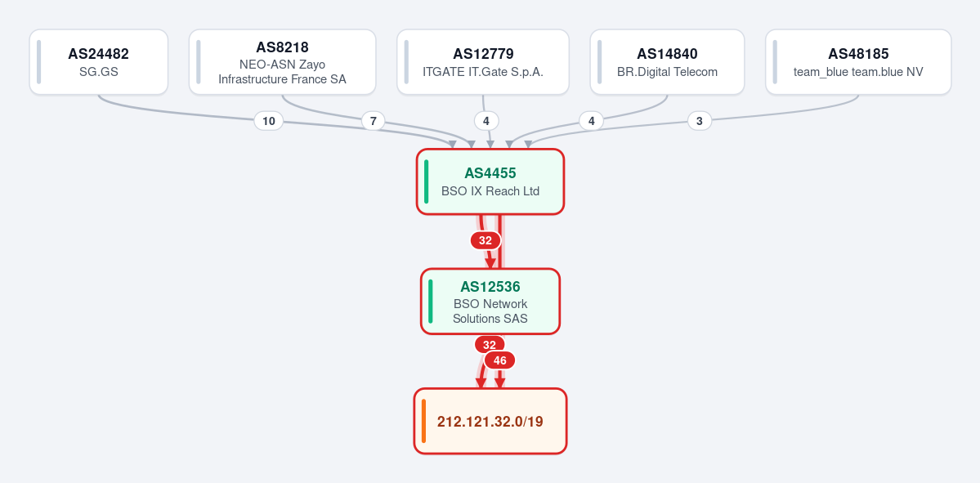This screenshot has height=483, width=980.
Task: Click green color bar on AS12536
Action: pyautogui.click(x=431, y=302)
